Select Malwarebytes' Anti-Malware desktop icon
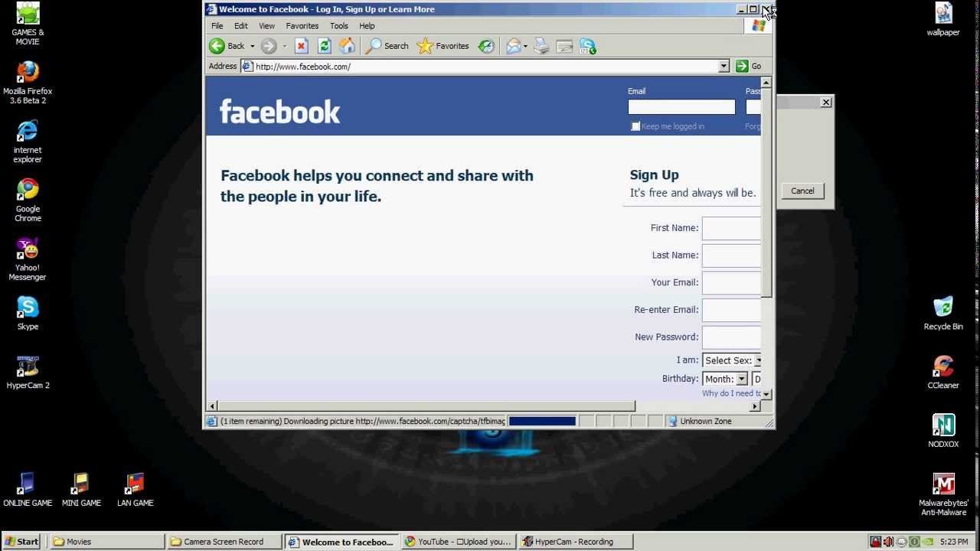 tap(943, 494)
